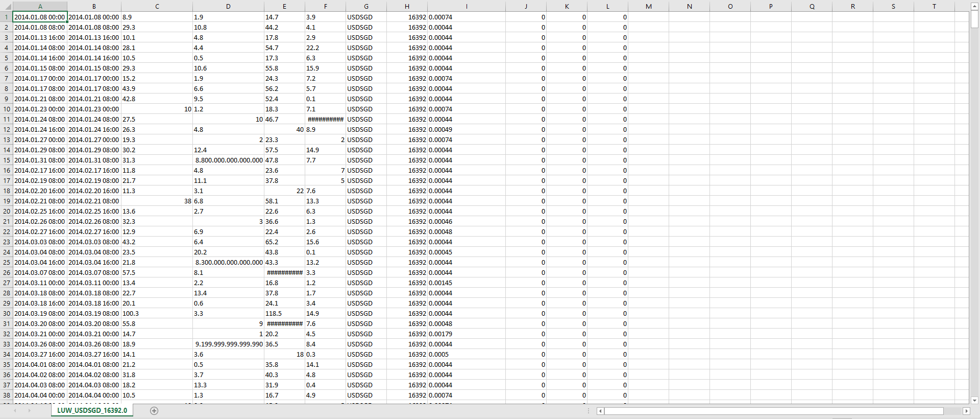This screenshot has height=419, width=980.
Task: Click cell showing 118.5
Action: click(284, 313)
